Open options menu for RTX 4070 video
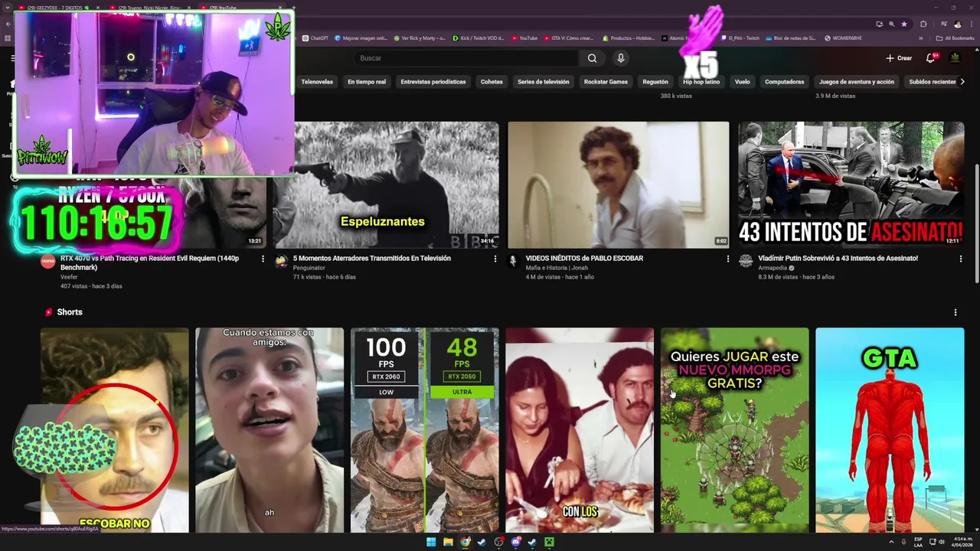This screenshot has width=980, height=551. coord(263,259)
